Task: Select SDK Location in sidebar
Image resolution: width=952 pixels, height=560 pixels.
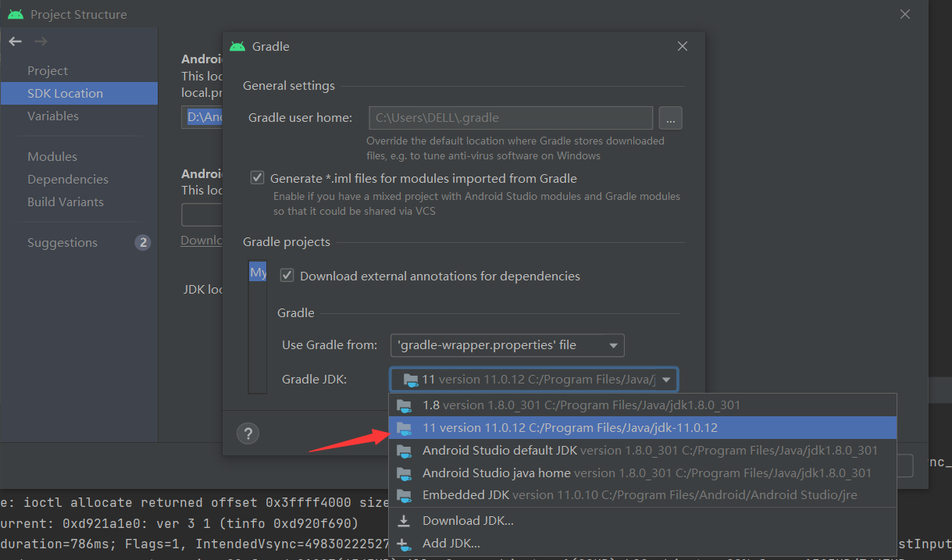Action: point(79,93)
